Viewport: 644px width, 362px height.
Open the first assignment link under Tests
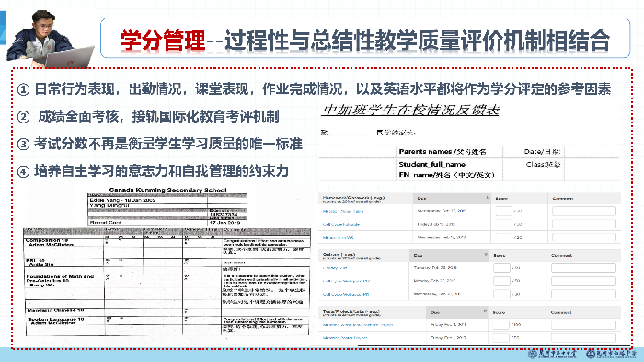pyautogui.click(x=358, y=325)
